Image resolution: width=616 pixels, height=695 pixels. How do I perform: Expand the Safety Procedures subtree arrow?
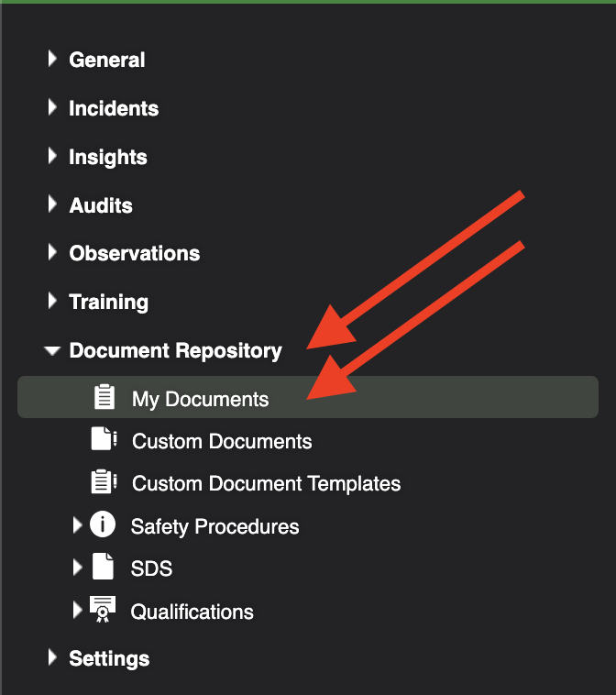click(77, 524)
